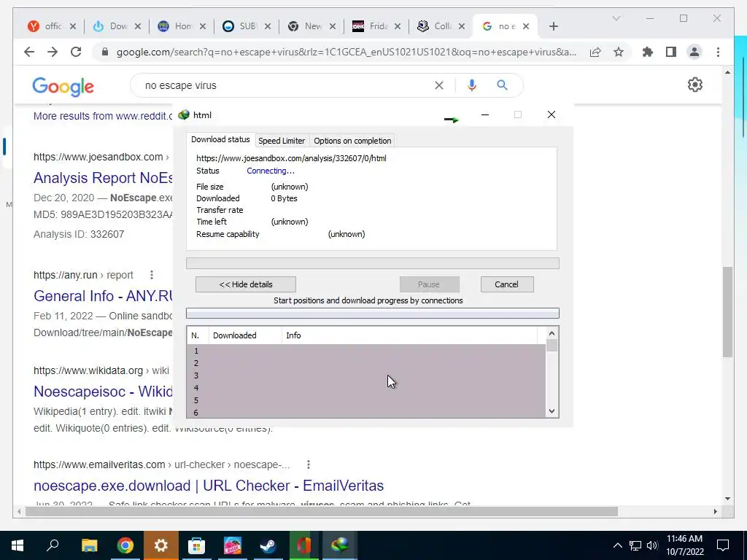Select connection row 1 in list
This screenshot has width=747, height=560.
pyautogui.click(x=366, y=351)
